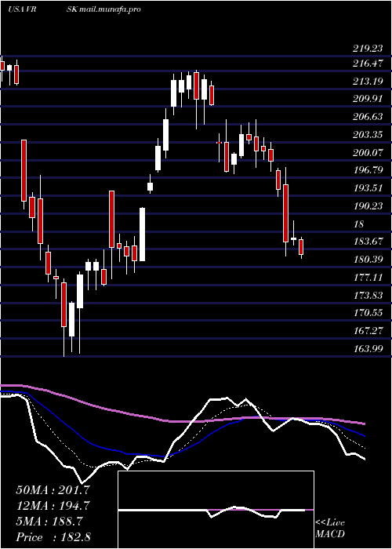Click the 193.51 price level label
Image resolution: width=392 pixels, height=549 pixels.
click(x=368, y=188)
